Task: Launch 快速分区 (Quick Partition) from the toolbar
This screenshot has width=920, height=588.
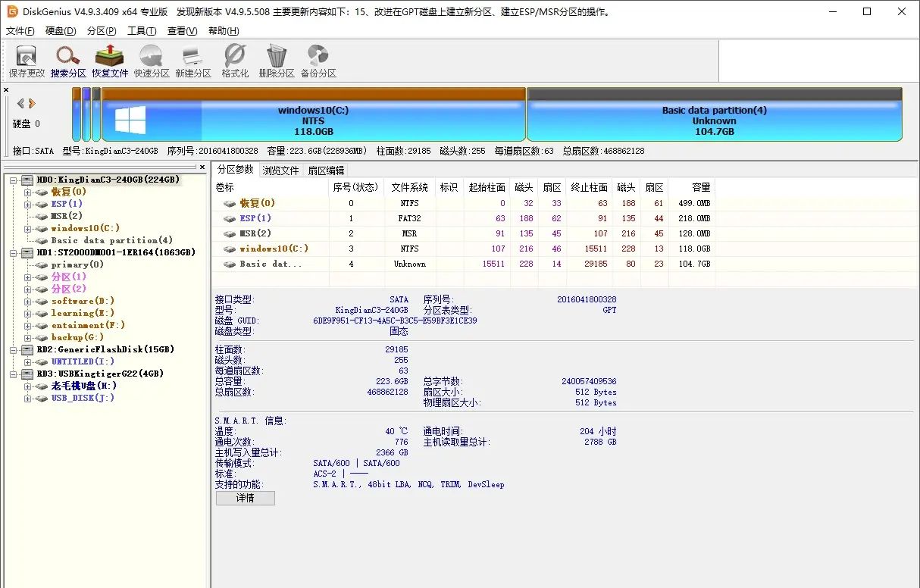Action: (x=150, y=61)
